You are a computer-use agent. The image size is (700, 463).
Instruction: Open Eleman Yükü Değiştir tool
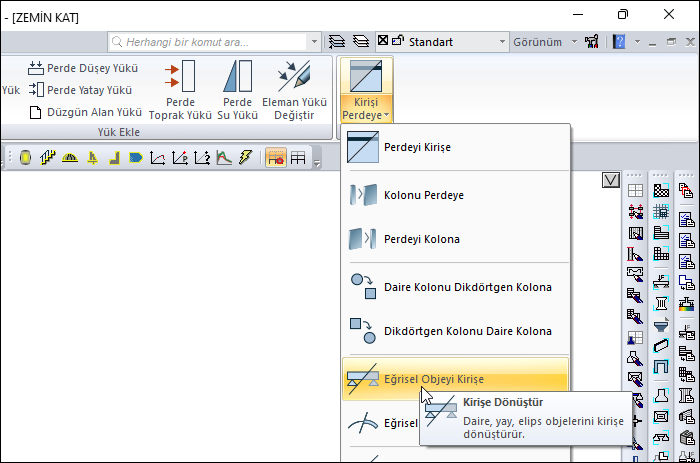[x=295, y=90]
